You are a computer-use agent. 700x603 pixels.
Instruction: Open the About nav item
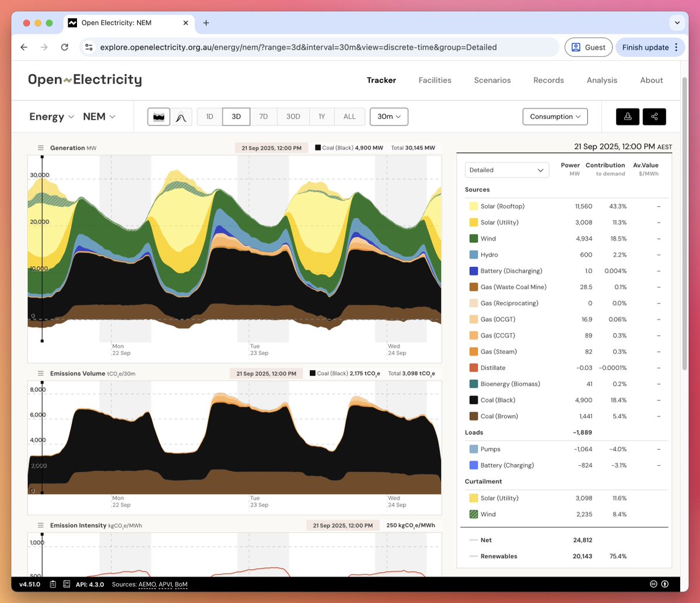point(652,81)
